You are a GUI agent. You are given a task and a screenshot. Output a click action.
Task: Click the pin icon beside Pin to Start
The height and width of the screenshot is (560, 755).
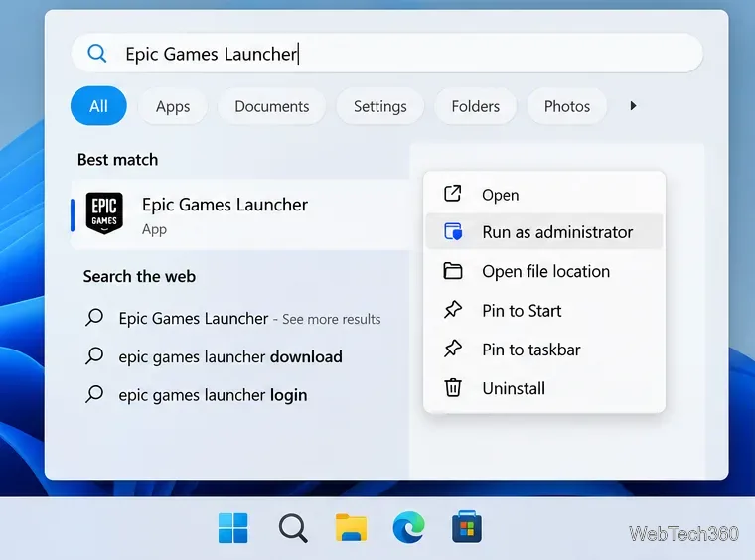pyautogui.click(x=453, y=310)
